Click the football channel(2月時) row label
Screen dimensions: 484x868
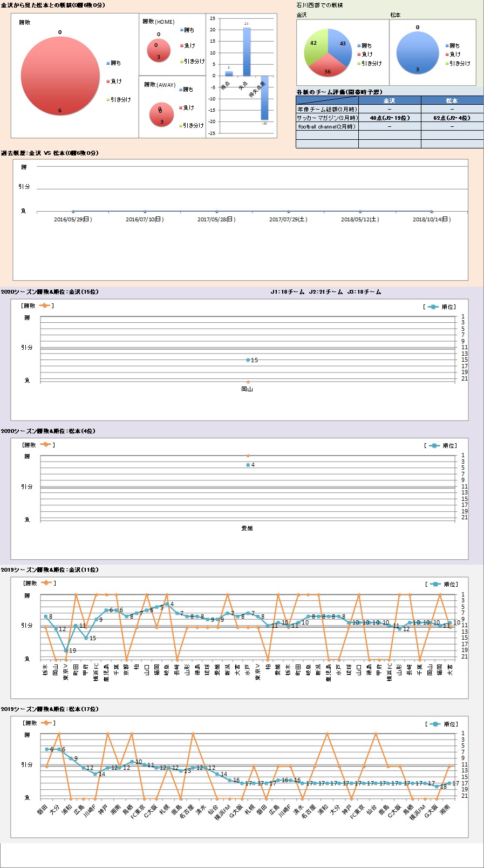point(327,126)
